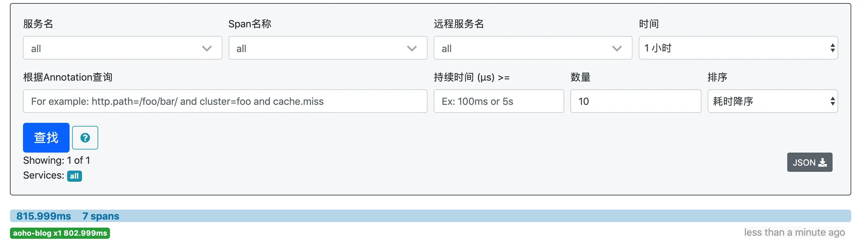Click the aoho-blog x1 802.999ms label
Image resolution: width=868 pixels, height=245 pixels.
tap(60, 233)
